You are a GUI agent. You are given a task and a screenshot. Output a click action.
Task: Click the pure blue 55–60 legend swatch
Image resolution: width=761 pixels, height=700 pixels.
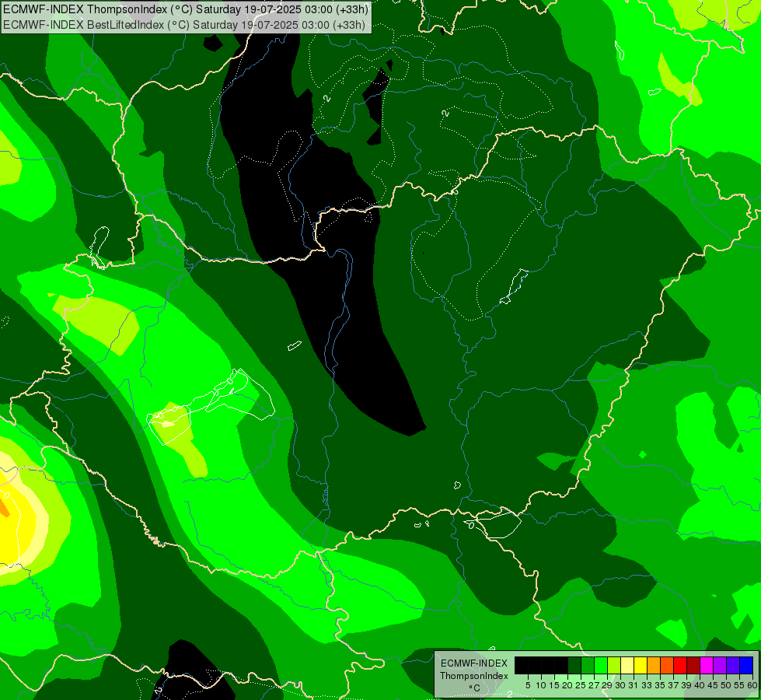[x=746, y=665]
